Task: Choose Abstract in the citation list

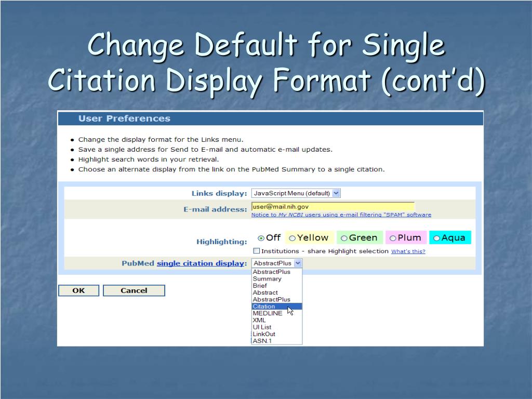Action: pos(277,292)
